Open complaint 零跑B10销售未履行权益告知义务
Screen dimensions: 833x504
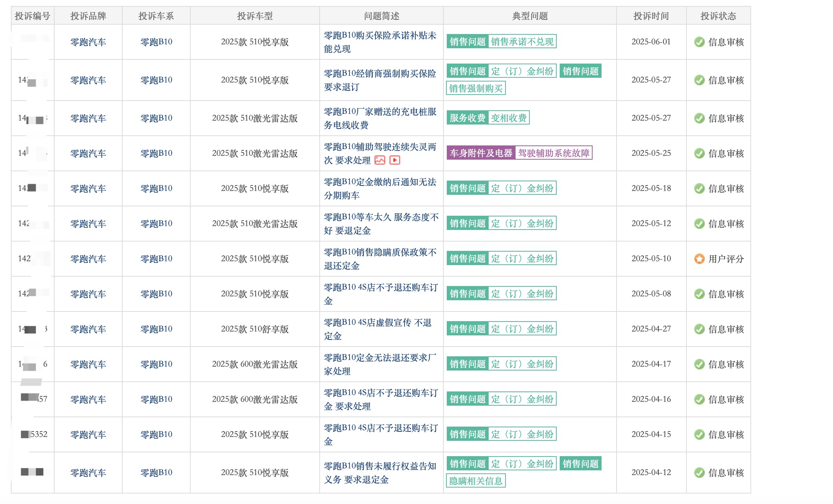(x=380, y=473)
